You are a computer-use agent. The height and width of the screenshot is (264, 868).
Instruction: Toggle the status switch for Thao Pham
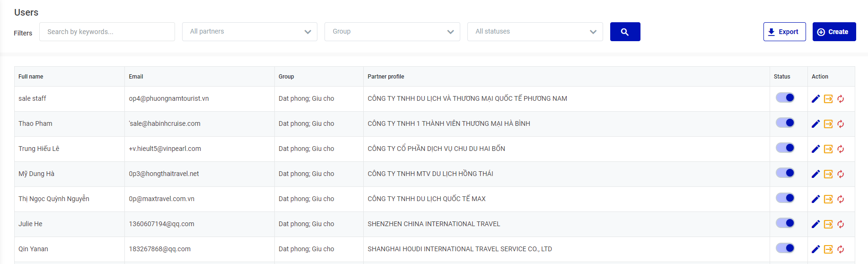785,123
